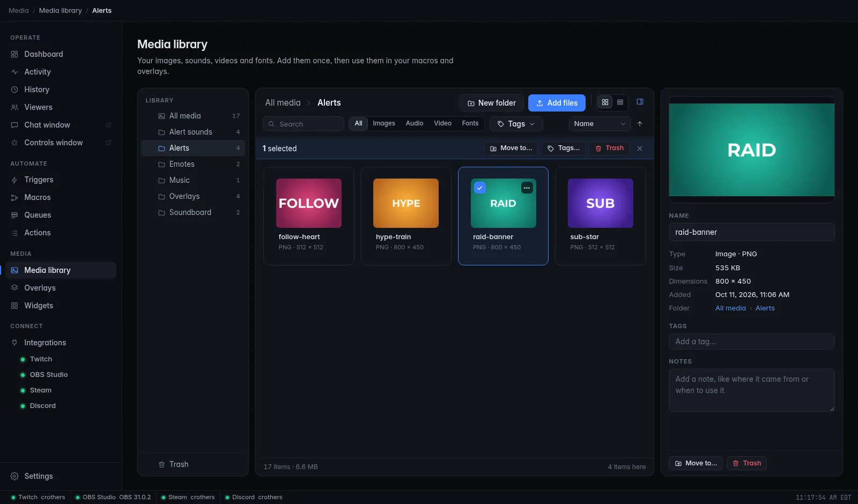Click OBS Studio status in status bar

coord(113,497)
